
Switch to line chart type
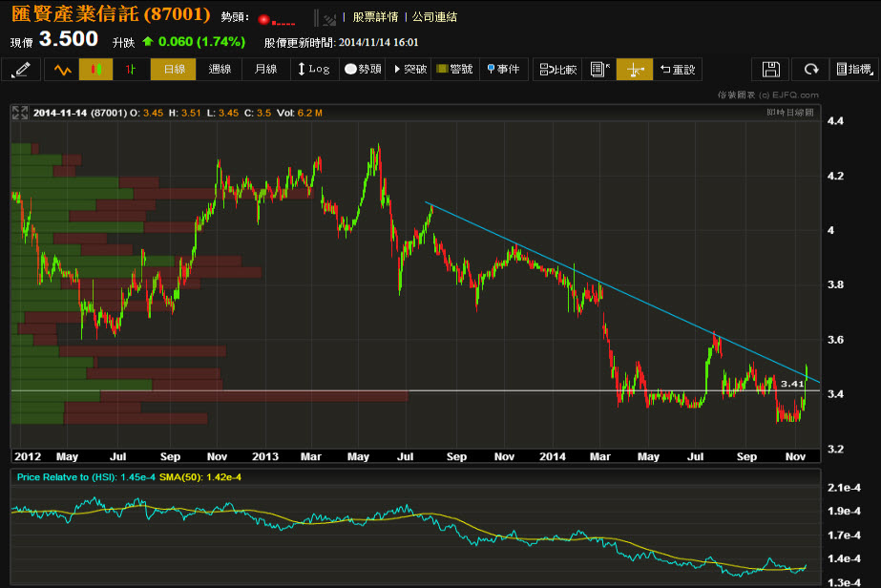coord(63,70)
